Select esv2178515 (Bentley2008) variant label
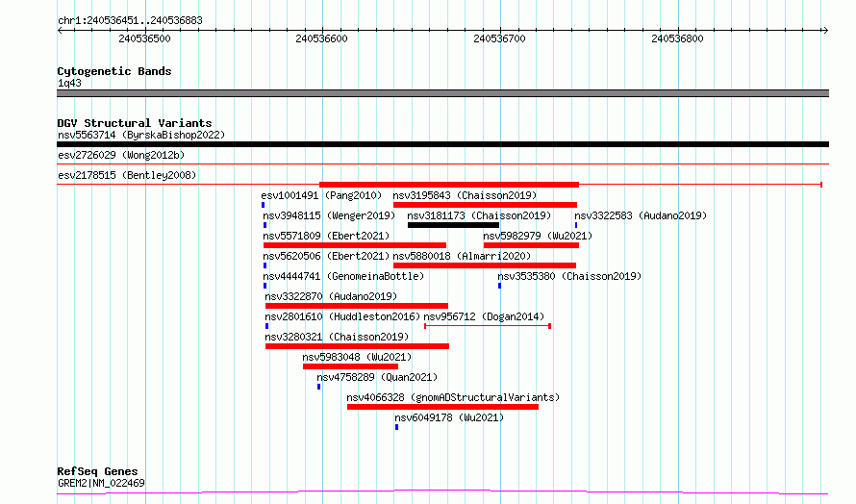 pos(127,175)
